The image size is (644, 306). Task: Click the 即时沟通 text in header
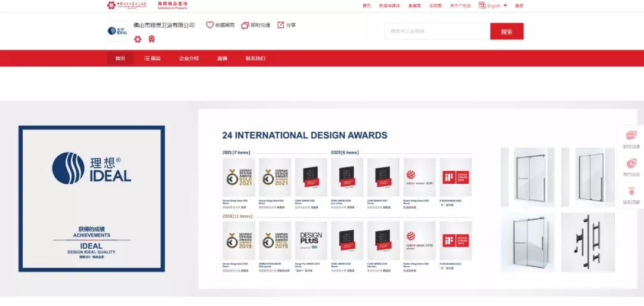[261, 25]
